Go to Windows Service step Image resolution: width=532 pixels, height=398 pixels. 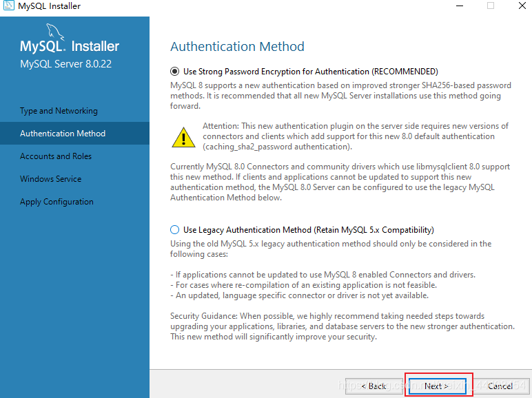tap(50, 178)
